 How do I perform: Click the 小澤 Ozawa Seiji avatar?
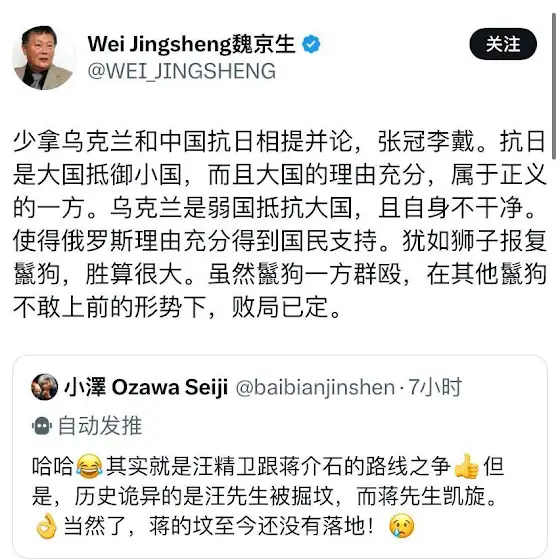pyautogui.click(x=44, y=387)
